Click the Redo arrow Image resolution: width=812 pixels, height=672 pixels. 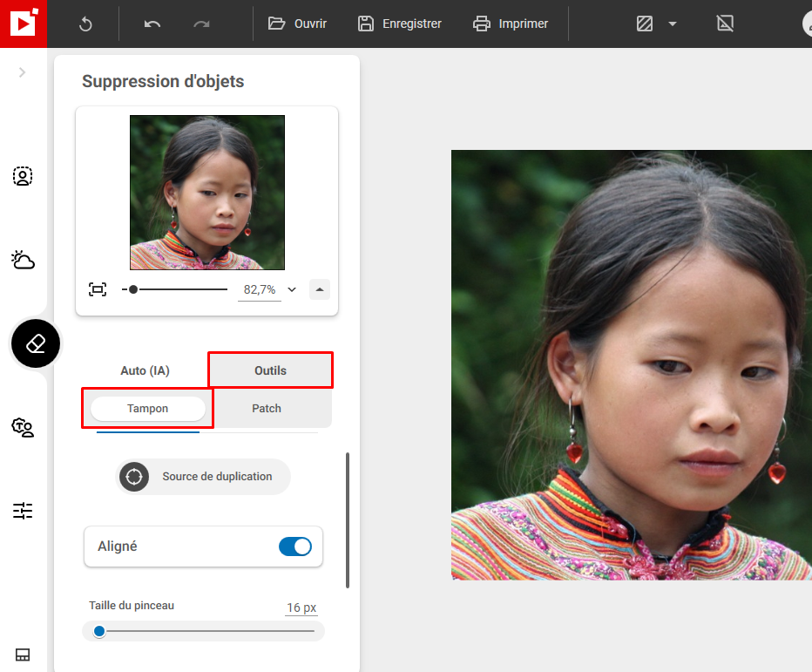202,24
